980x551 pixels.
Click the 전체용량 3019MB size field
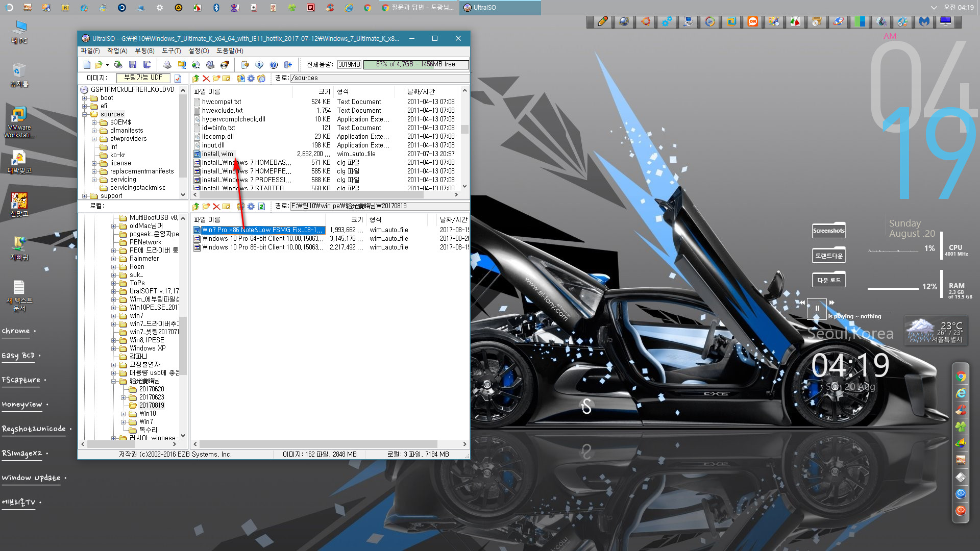pos(349,64)
